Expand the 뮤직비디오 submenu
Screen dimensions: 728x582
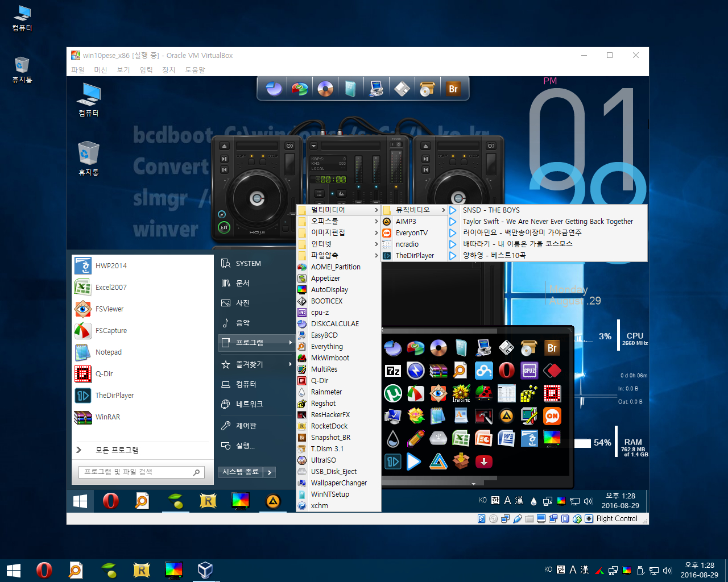click(x=414, y=210)
